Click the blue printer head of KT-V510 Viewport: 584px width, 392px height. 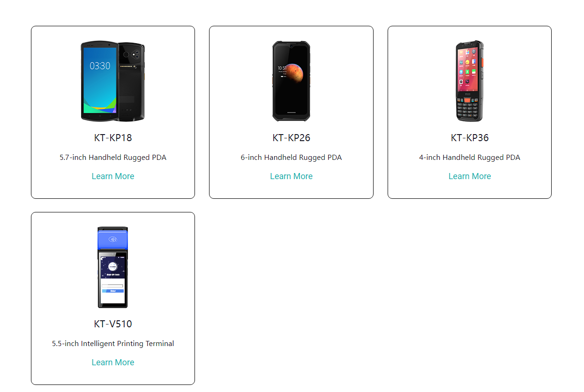112,238
